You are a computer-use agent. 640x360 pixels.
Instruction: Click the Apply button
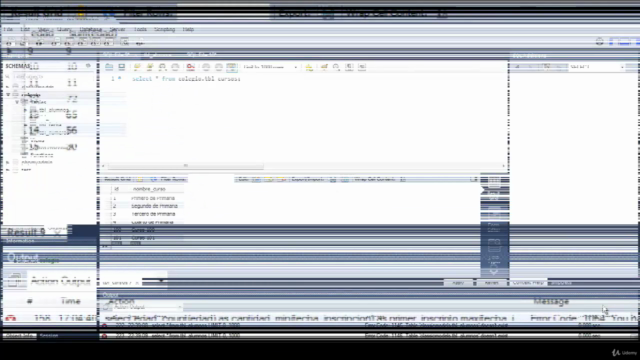458,282
